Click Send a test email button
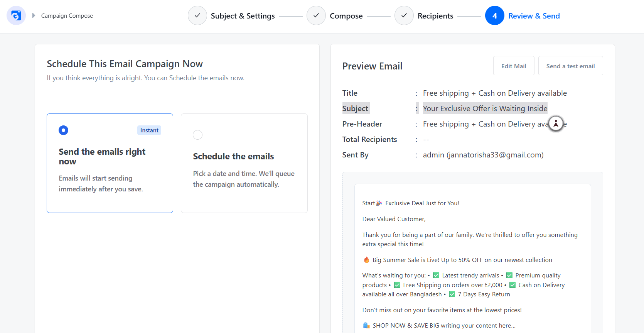The width and height of the screenshot is (644, 333). click(x=570, y=66)
